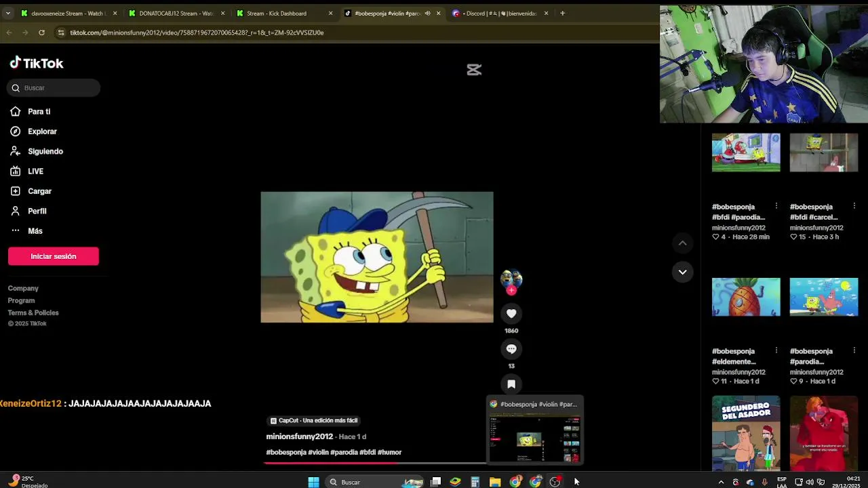Go back with the browser arrow
The image size is (868, 488).
point(9,33)
